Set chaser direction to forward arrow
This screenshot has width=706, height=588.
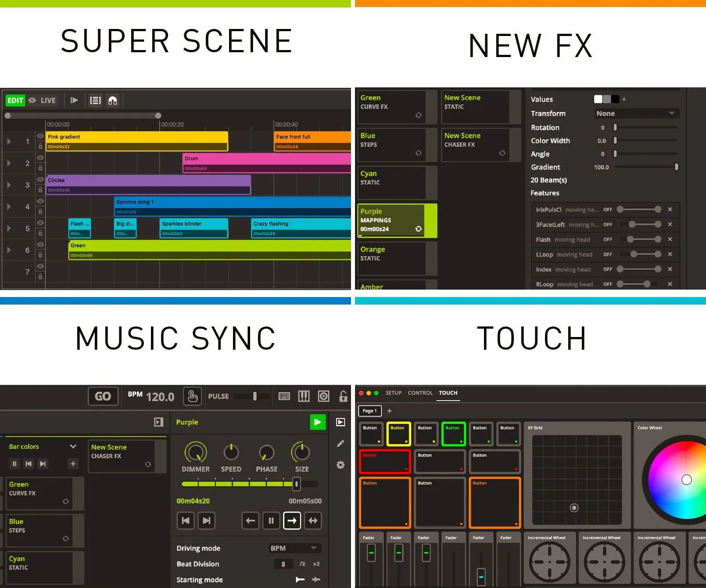point(292,521)
